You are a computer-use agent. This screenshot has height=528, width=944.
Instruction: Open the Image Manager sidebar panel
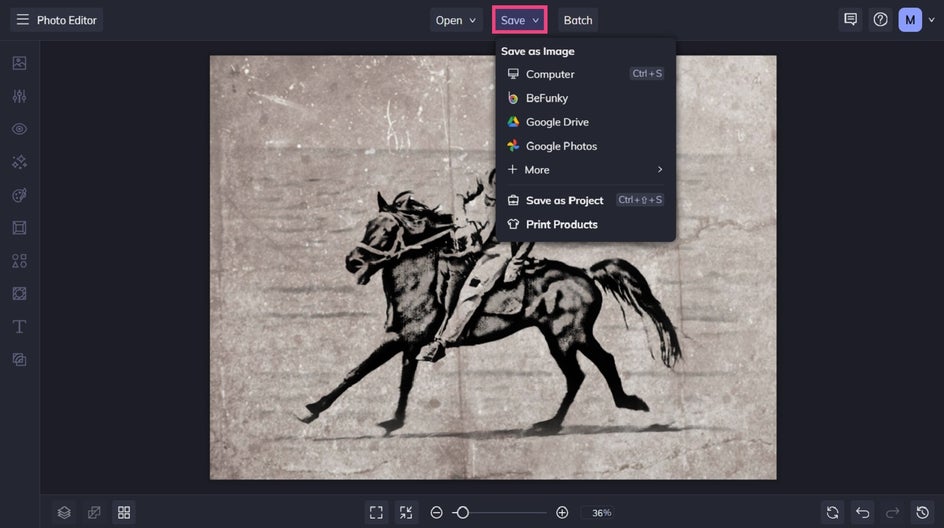click(x=19, y=63)
